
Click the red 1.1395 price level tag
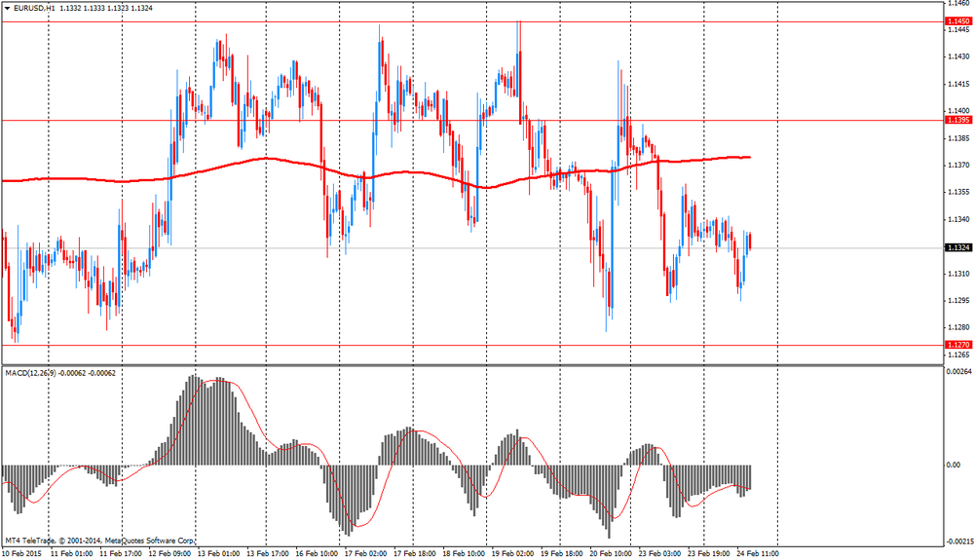(956, 120)
